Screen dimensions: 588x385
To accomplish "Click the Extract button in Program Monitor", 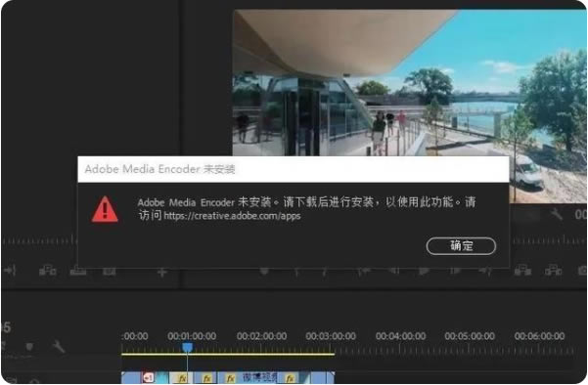I will click(x=553, y=270).
